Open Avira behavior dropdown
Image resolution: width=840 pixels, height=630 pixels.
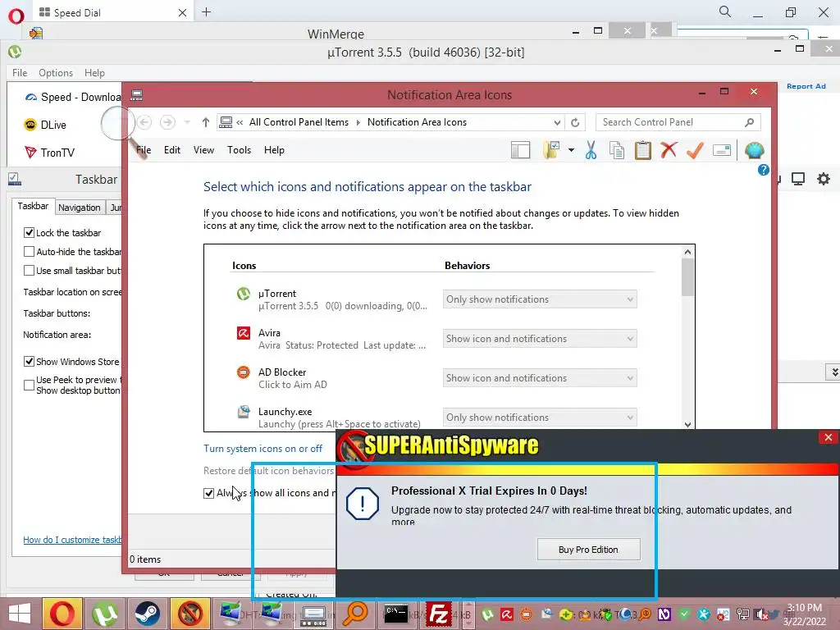click(540, 339)
